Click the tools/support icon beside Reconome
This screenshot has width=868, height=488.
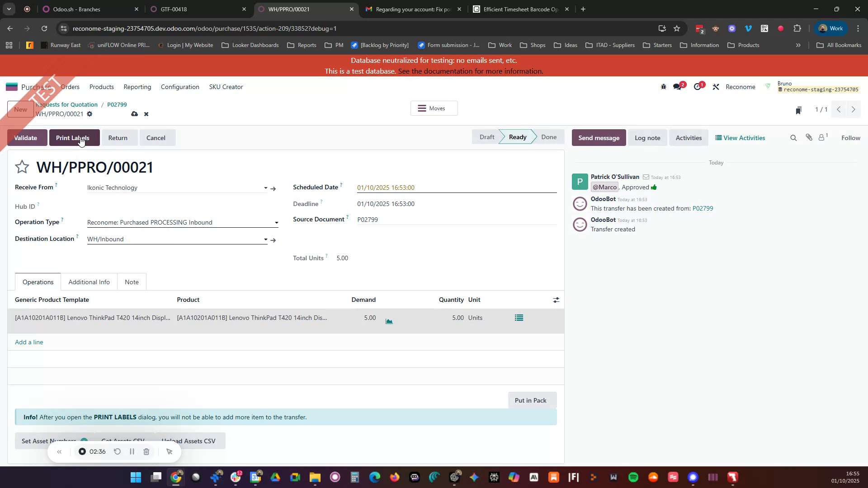tap(716, 86)
